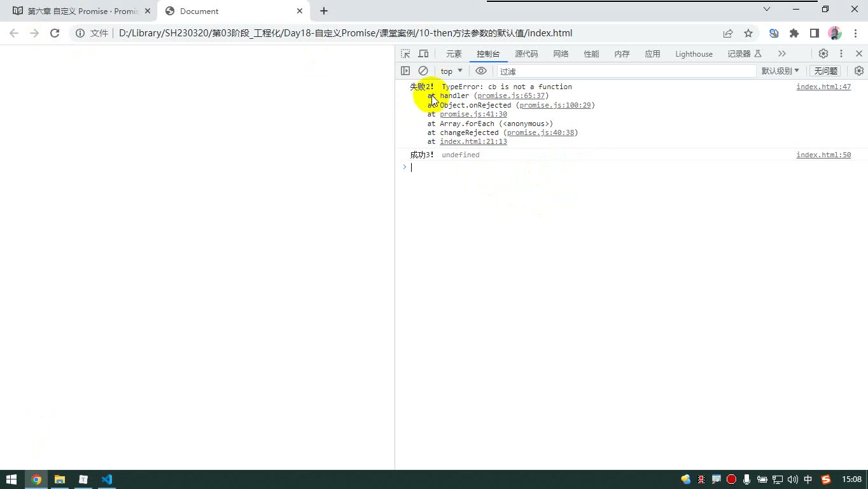Activate the inspect element picker icon
The image size is (868, 489).
pyautogui.click(x=405, y=53)
